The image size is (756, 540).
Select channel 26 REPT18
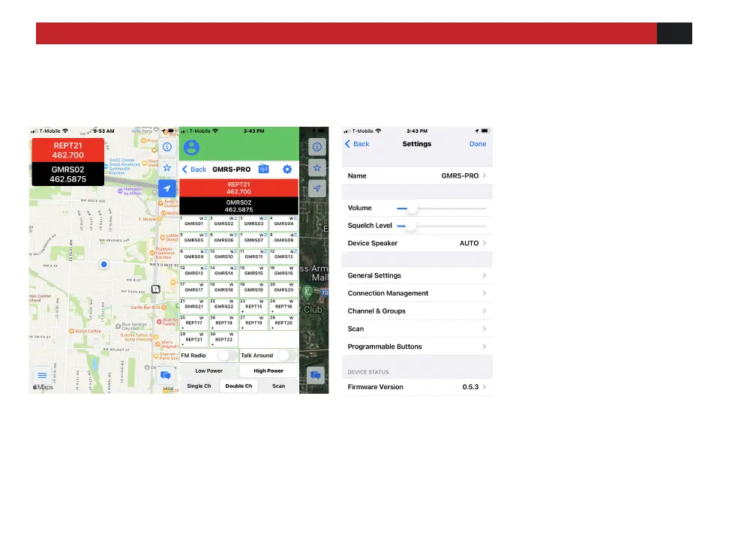[x=223, y=323]
